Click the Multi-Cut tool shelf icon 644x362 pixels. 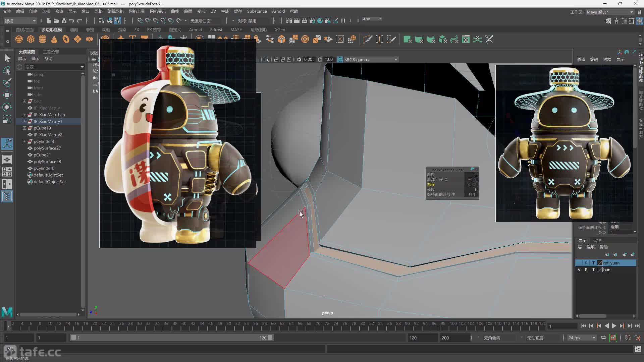[368, 39]
